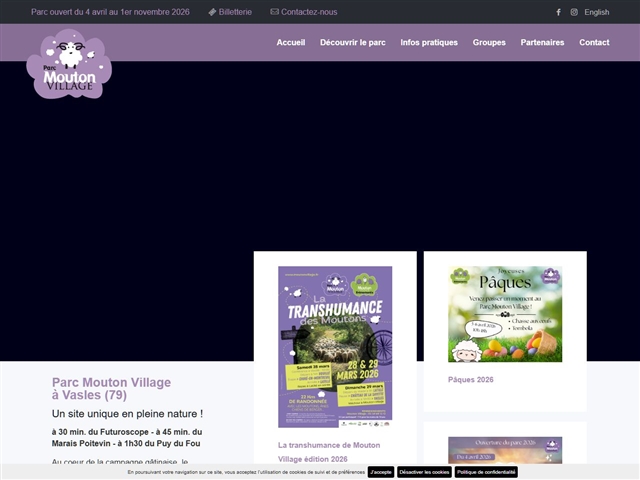Go to the Accueil menu item
Image resolution: width=640 pixels, height=480 pixels.
pyautogui.click(x=291, y=42)
